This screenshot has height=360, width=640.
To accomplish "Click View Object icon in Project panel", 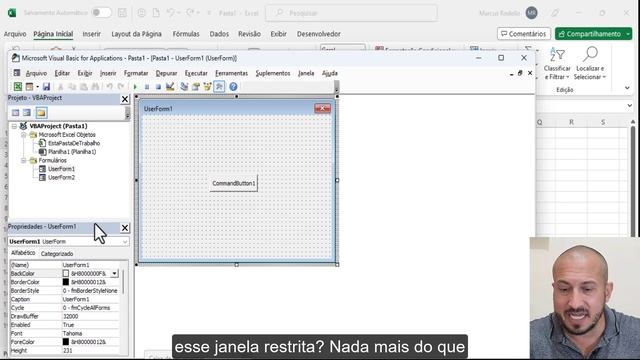I will click(27, 113).
